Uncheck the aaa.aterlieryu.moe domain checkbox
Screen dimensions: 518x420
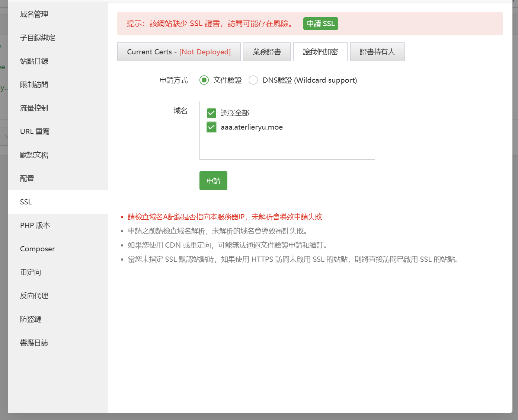(x=211, y=127)
